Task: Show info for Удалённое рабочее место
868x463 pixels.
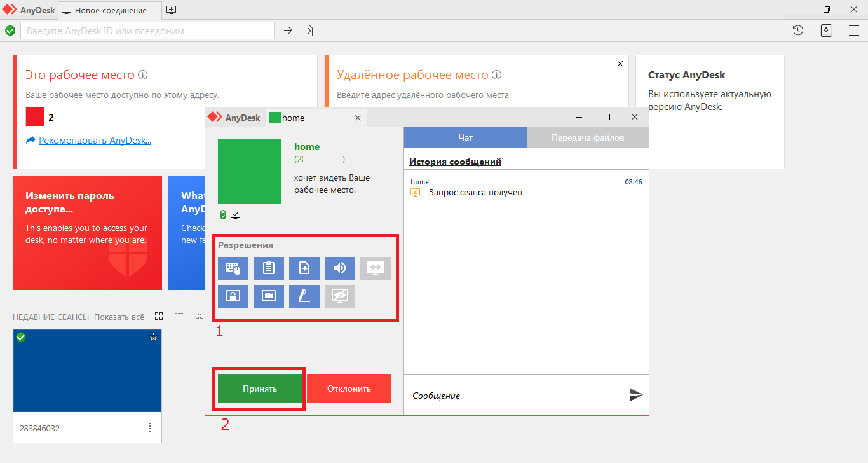Action: point(497,75)
